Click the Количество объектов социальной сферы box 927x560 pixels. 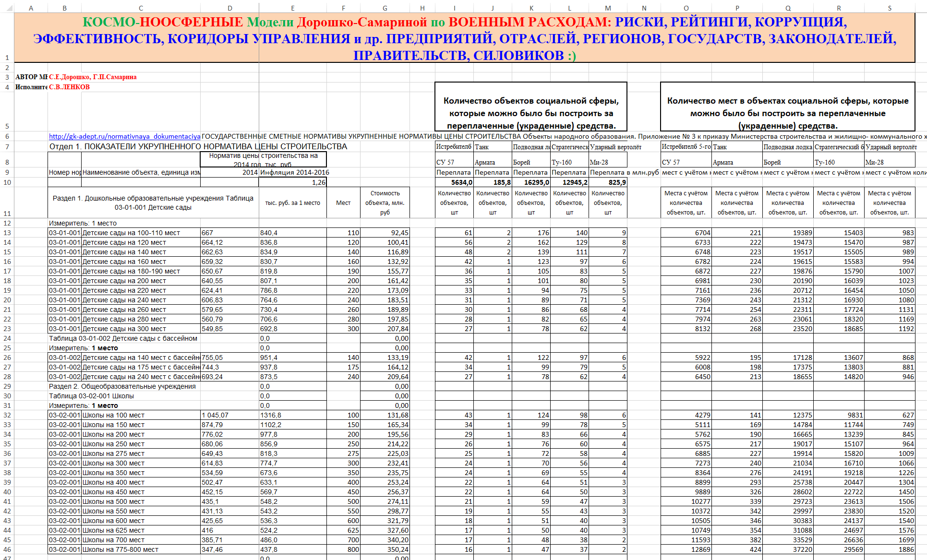[530, 107]
